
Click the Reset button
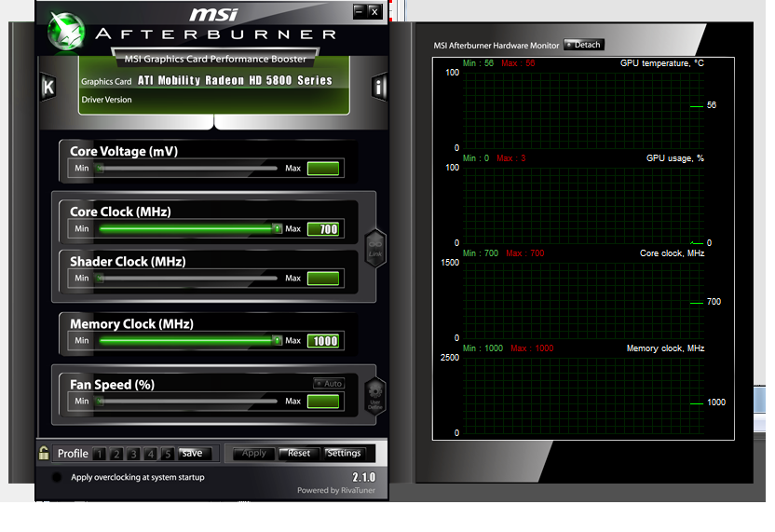(299, 454)
